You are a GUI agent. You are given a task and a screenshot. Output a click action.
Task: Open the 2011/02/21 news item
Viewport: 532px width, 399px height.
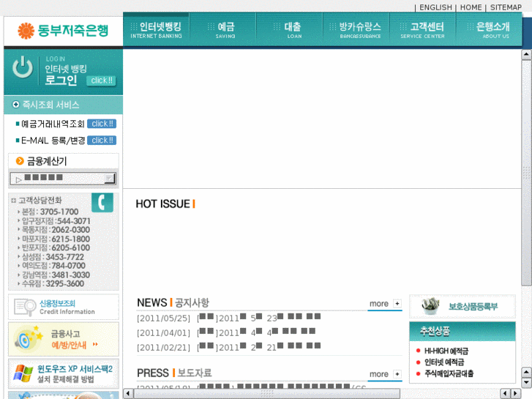pos(229,347)
